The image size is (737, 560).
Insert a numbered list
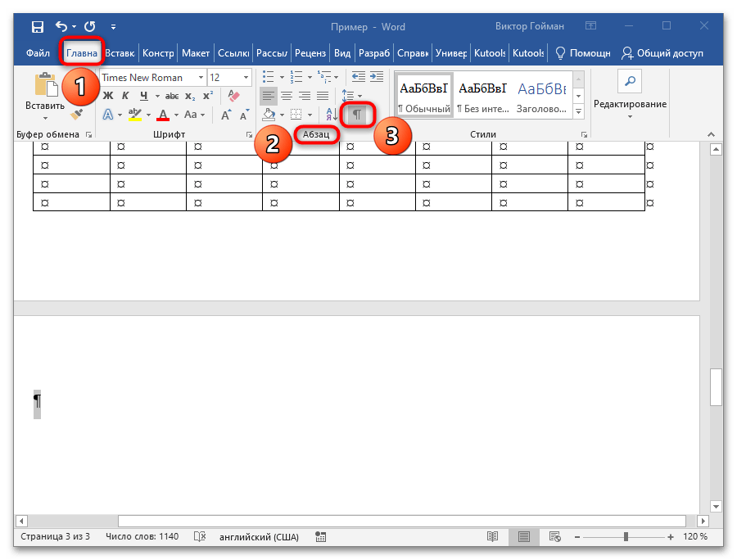click(296, 77)
